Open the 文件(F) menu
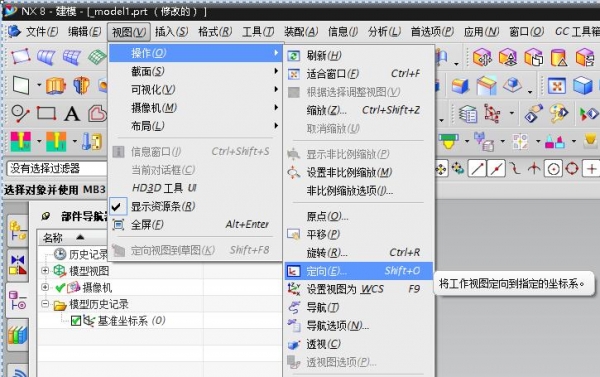Viewport: 600px width, 377px height. (x=41, y=32)
